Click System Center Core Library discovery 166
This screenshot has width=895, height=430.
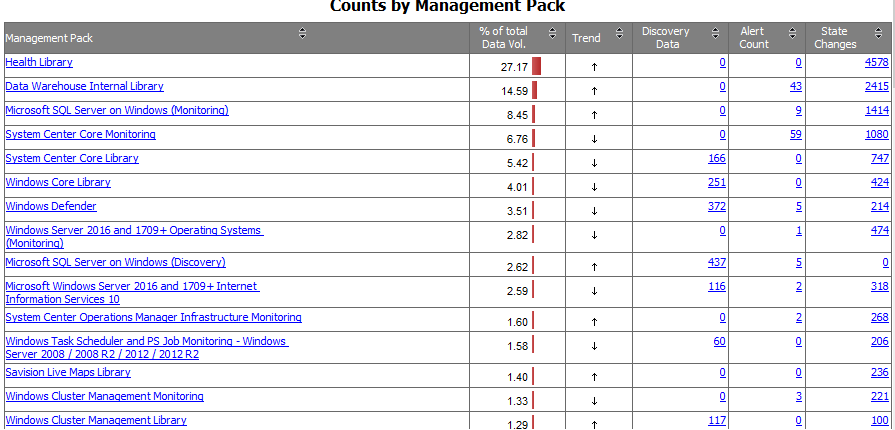point(716,158)
